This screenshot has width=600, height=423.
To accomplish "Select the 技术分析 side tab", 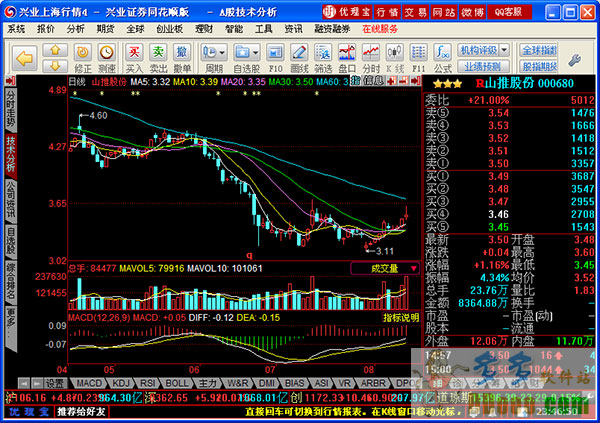I will [x=11, y=154].
